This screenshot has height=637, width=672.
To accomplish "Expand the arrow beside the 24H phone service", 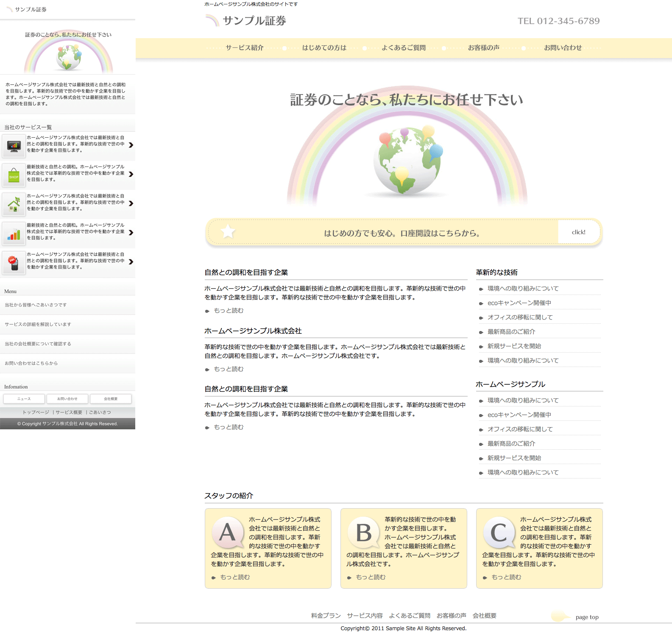I will click(x=131, y=262).
